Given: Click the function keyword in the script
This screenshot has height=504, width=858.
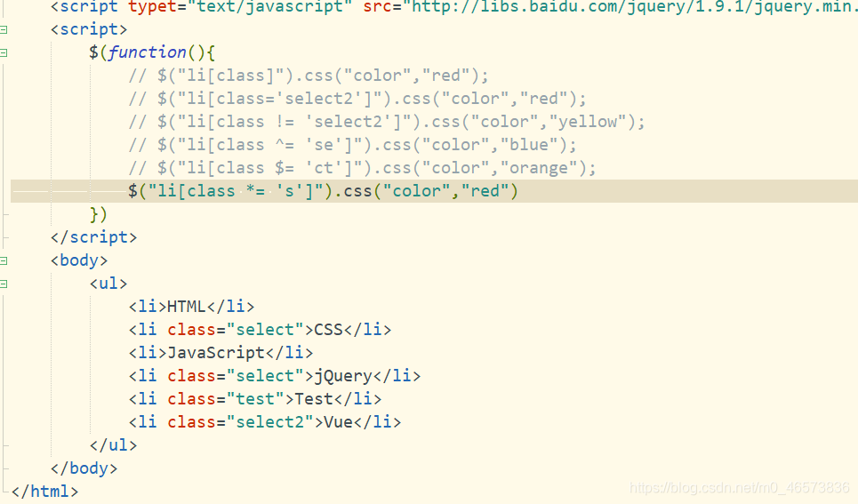Looking at the screenshot, I should point(148,52).
